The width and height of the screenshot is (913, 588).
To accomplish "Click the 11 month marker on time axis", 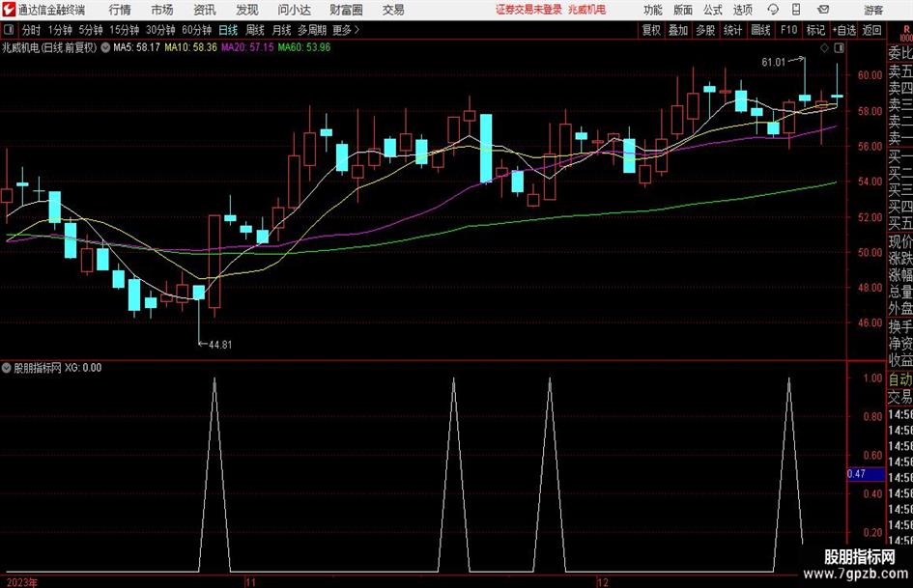I will point(250,582).
